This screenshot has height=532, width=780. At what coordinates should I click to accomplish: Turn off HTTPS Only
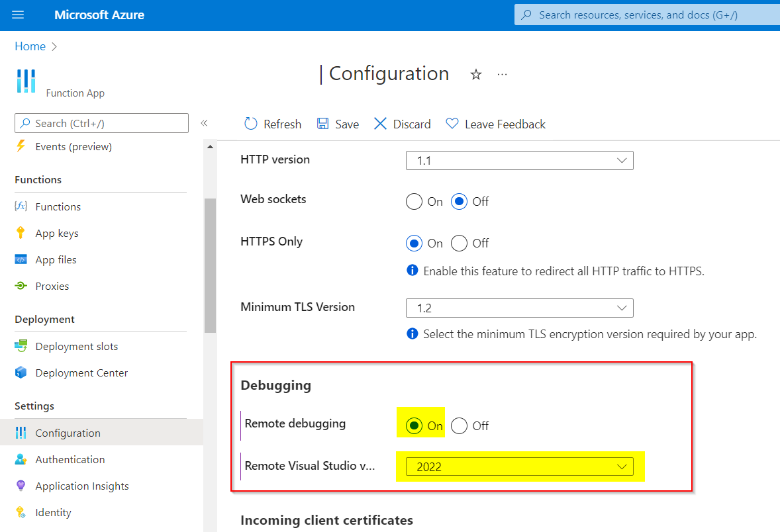click(x=460, y=243)
